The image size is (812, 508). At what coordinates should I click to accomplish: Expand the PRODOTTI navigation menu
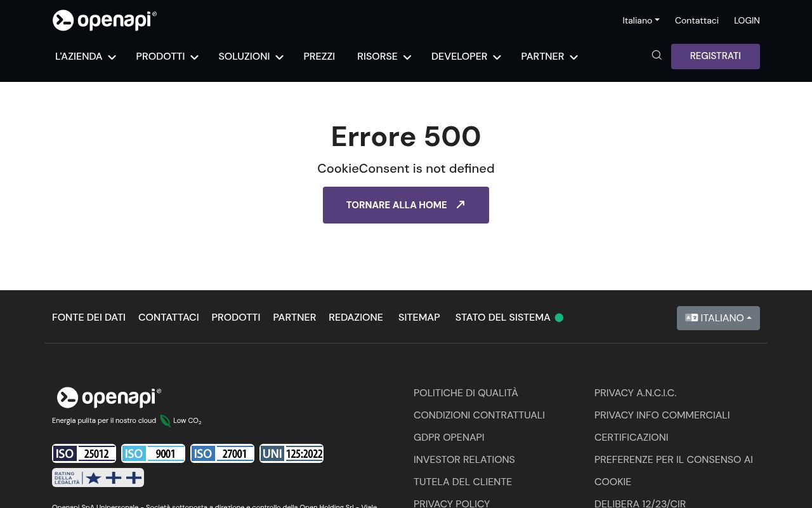tap(167, 57)
